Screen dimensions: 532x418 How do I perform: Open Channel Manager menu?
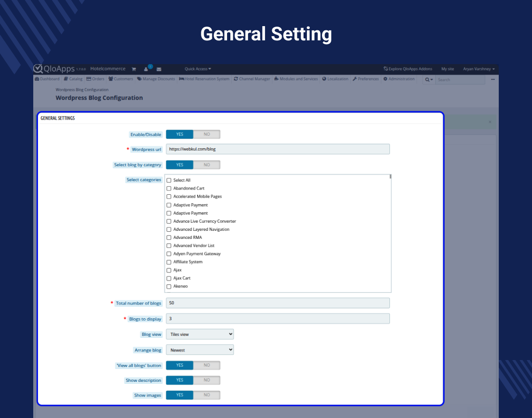pyautogui.click(x=252, y=79)
